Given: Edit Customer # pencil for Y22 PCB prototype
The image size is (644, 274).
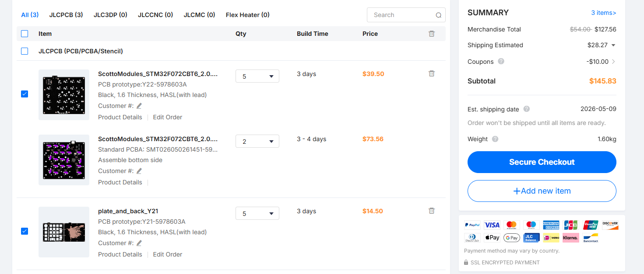Looking at the screenshot, I should 139,106.
